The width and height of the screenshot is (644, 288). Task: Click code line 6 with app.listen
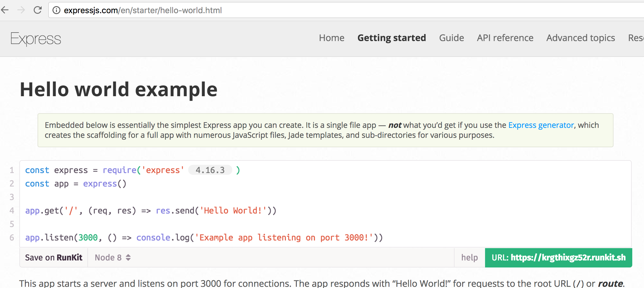(x=204, y=238)
